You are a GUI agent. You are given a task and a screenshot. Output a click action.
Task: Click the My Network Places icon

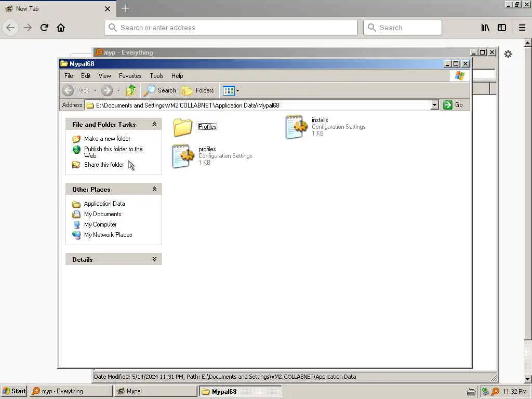pos(76,235)
